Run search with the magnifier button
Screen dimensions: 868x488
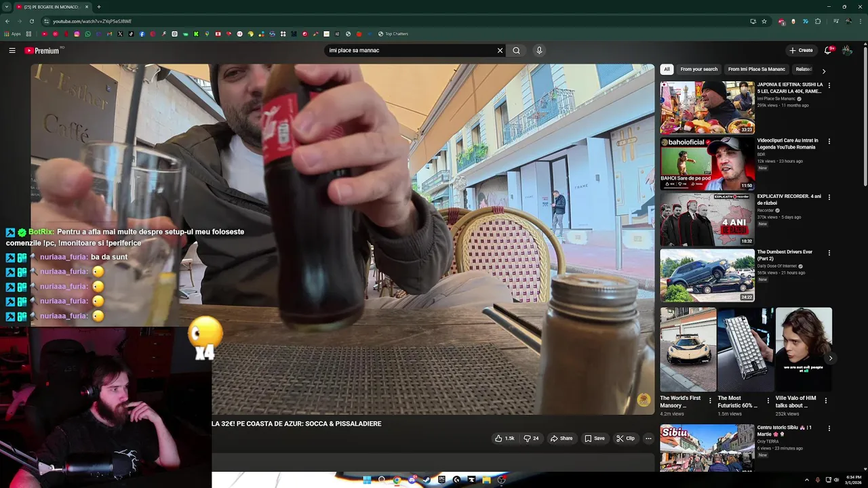[x=516, y=50]
